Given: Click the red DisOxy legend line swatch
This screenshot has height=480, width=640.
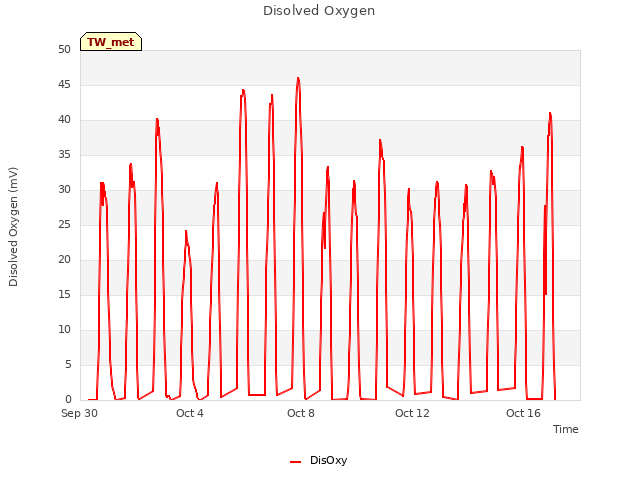Looking at the screenshot, I should [x=296, y=462].
